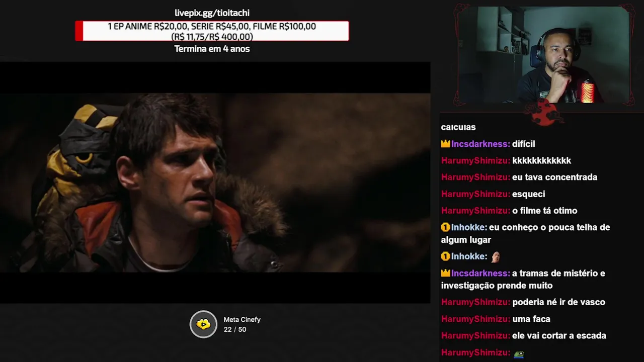Click crown badge beside Incsdarkness 'difícil' message
644x362 pixels.
click(445, 144)
